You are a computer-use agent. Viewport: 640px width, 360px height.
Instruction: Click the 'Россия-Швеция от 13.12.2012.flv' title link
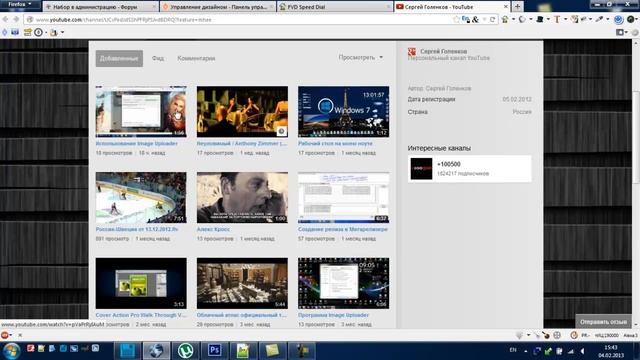point(137,229)
